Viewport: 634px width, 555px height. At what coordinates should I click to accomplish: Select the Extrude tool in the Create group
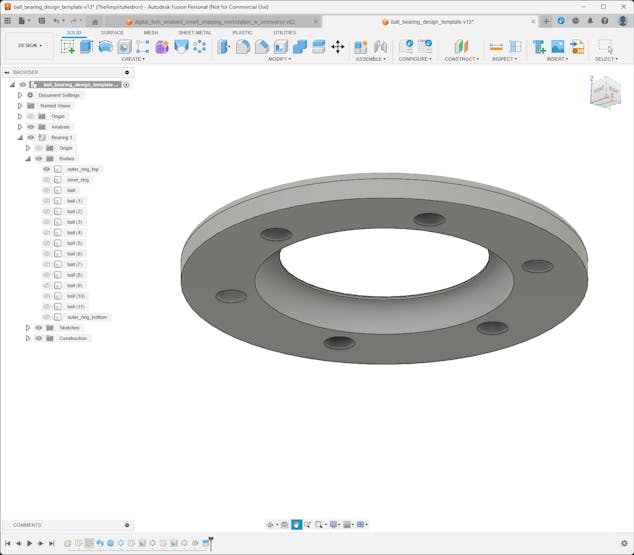click(x=86, y=46)
